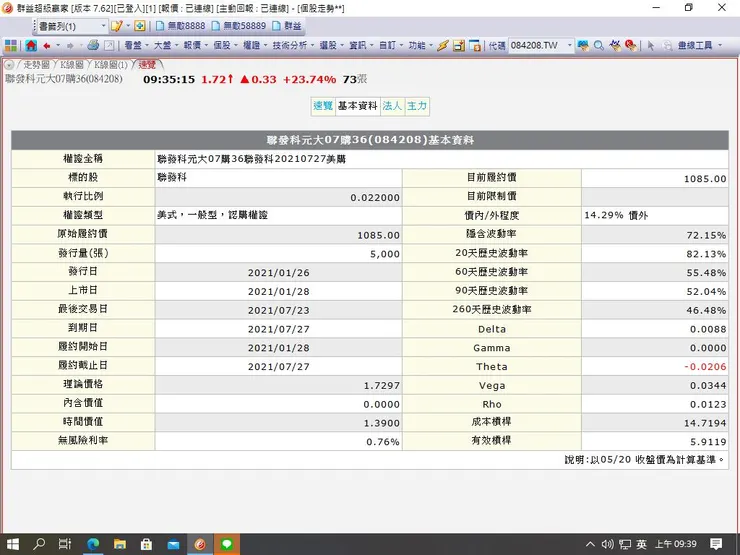Image resolution: width=740 pixels, height=555 pixels.
Task: Click the 084208.TW code input field
Action: coord(537,45)
